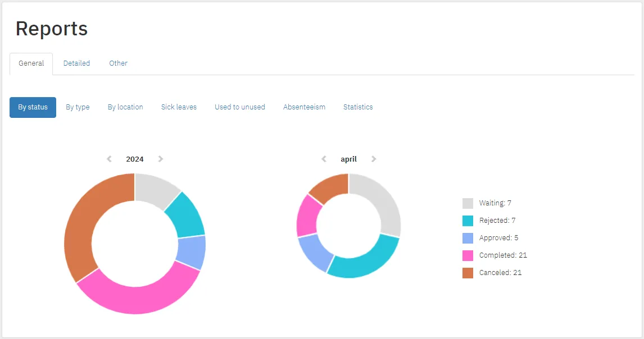Click the pink Completed slice in april chart

coord(307,216)
